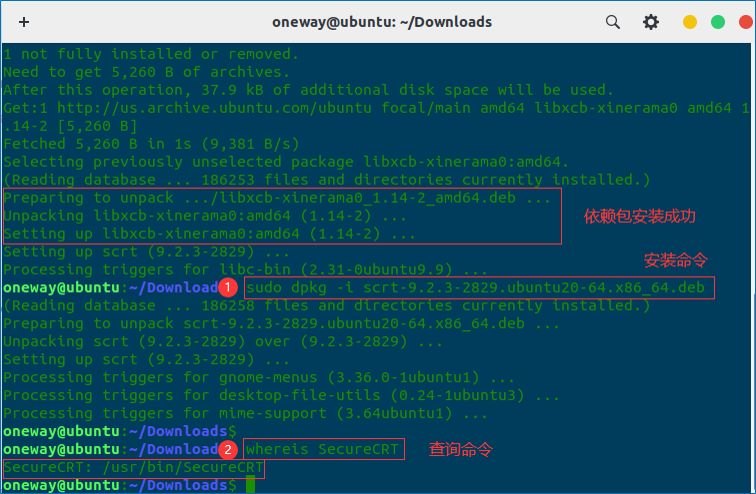Viewport: 756px width, 494px height.
Task: Minimize terminal with yellow button
Action: point(689,22)
